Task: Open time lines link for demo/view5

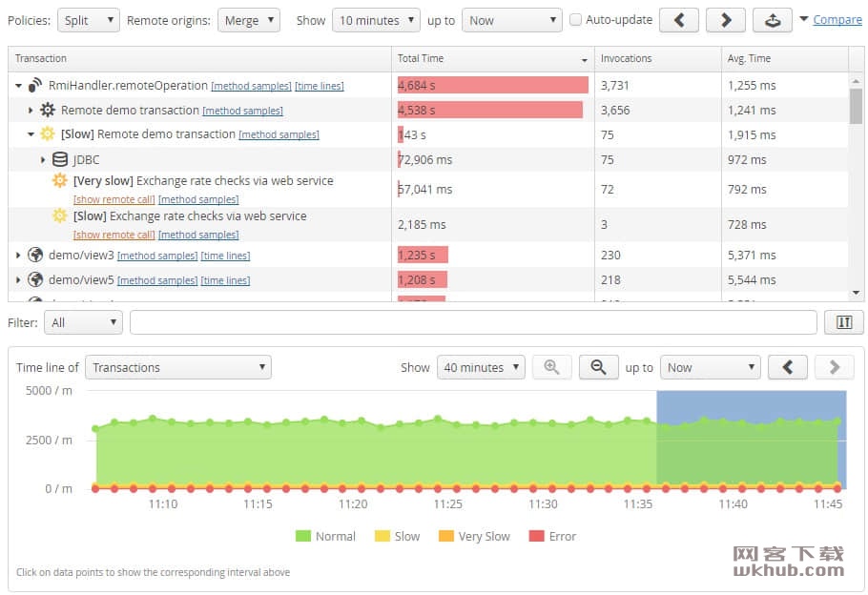Action: (x=225, y=280)
